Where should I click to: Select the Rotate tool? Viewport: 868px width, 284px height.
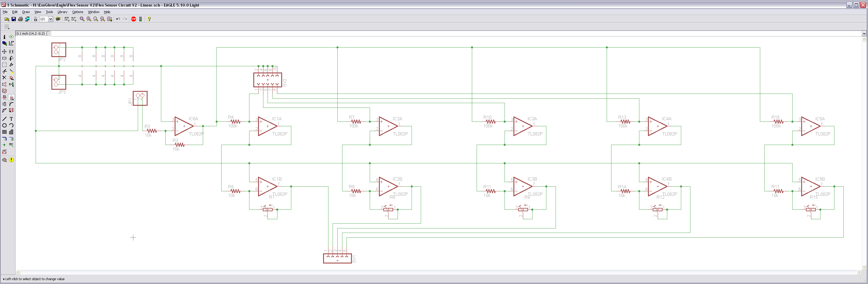pos(11,58)
